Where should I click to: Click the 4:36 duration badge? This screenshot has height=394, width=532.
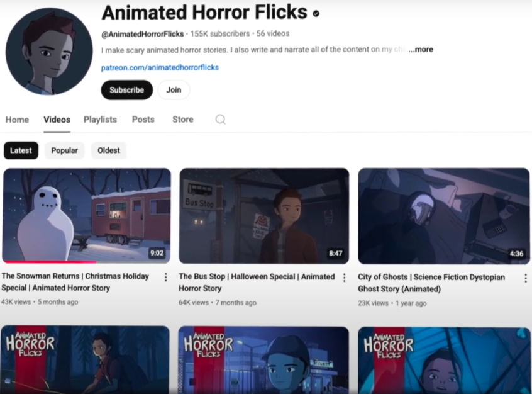tap(516, 254)
